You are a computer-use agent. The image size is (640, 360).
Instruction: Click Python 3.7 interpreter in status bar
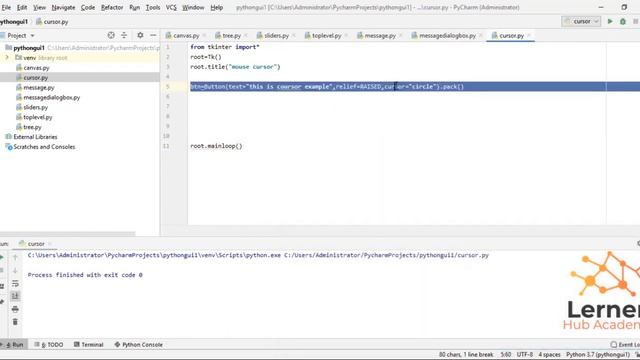tap(598, 354)
